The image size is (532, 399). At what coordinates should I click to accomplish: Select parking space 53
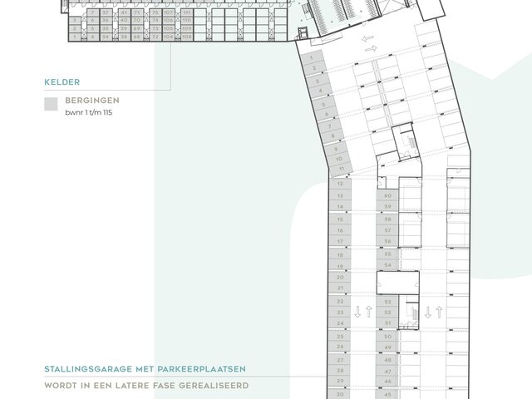(387, 302)
